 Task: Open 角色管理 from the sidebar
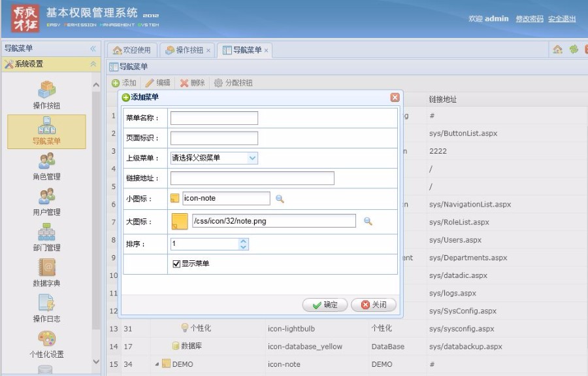coord(46,166)
